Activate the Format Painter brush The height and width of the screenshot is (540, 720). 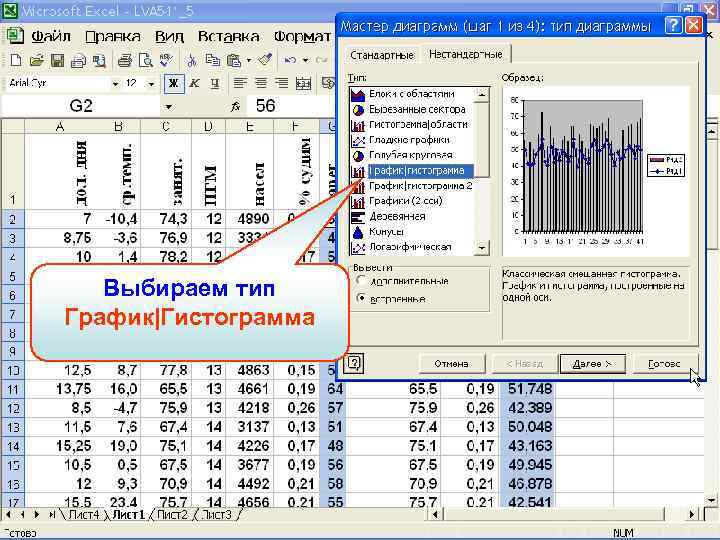[265, 60]
